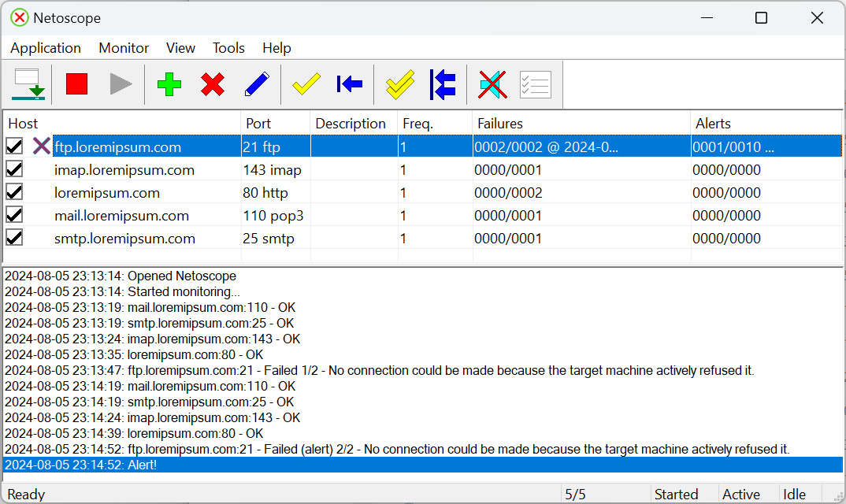Click the single blue left-arrow reset icon
This screenshot has height=504, width=846.
350,84
